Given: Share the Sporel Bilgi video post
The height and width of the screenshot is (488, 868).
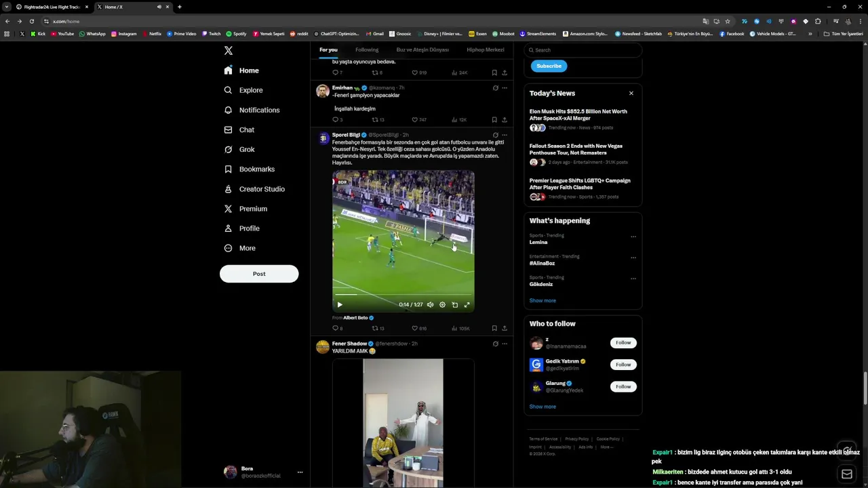Looking at the screenshot, I should tap(504, 329).
